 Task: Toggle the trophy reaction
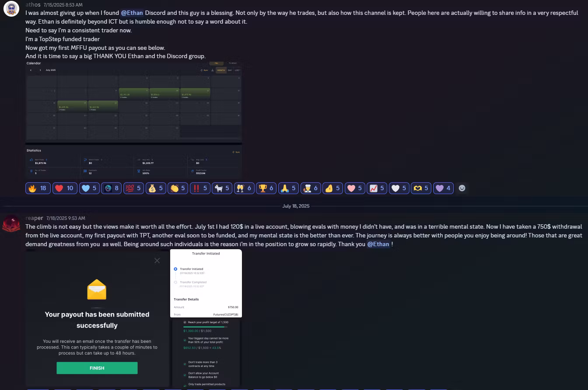266,188
